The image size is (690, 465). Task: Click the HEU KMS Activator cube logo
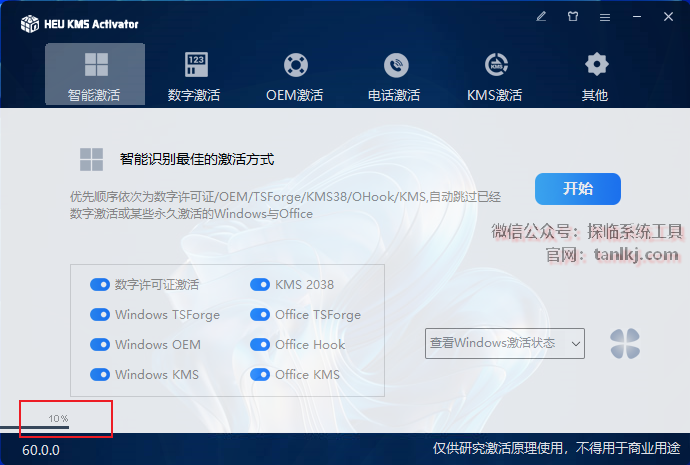pos(30,24)
